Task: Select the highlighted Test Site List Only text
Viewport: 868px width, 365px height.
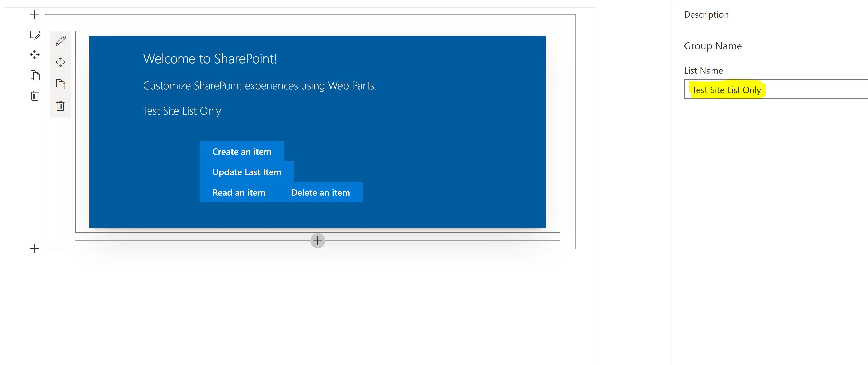Action: pos(726,90)
